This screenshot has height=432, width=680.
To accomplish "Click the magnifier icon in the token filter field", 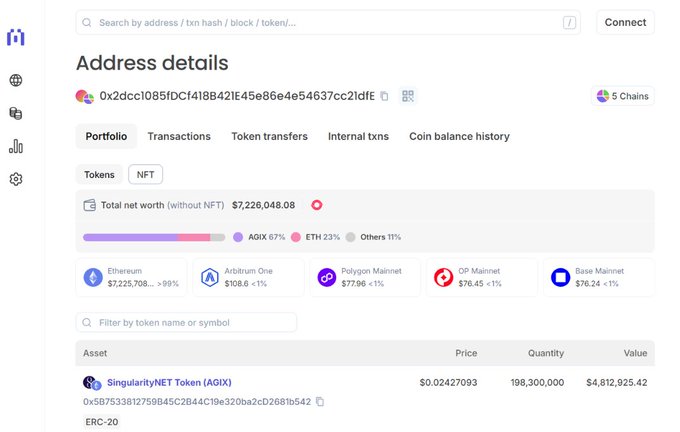I will point(87,323).
